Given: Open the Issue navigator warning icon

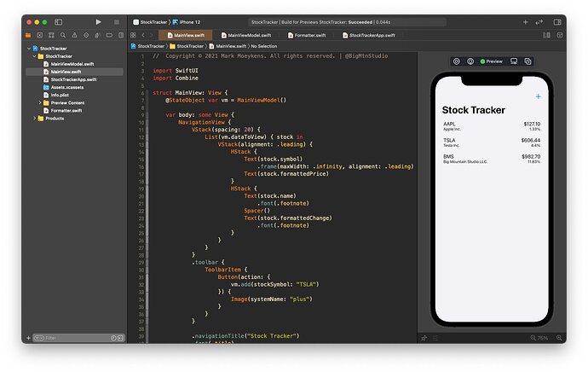Looking at the screenshot, I should click(75, 35).
